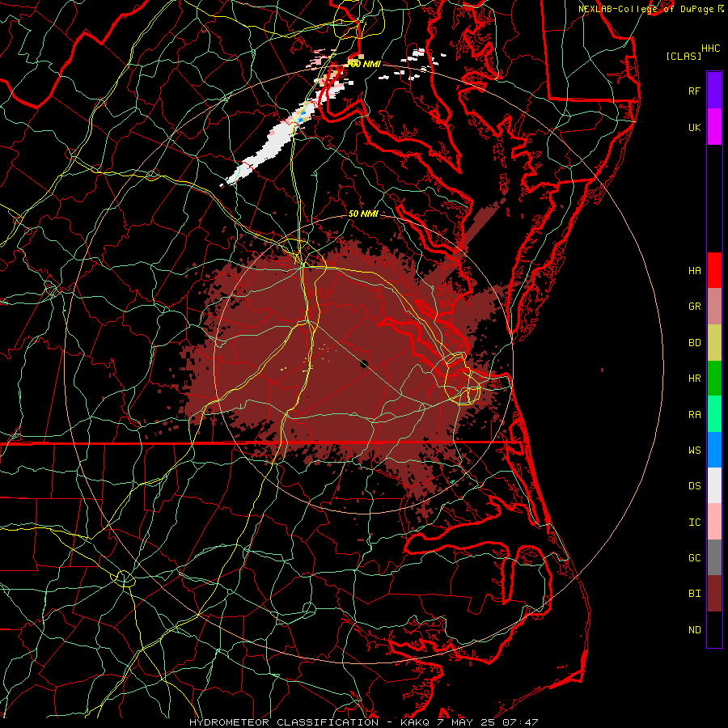The image size is (728, 728).
Task: Click the UK legend label
Action: pyautogui.click(x=694, y=127)
